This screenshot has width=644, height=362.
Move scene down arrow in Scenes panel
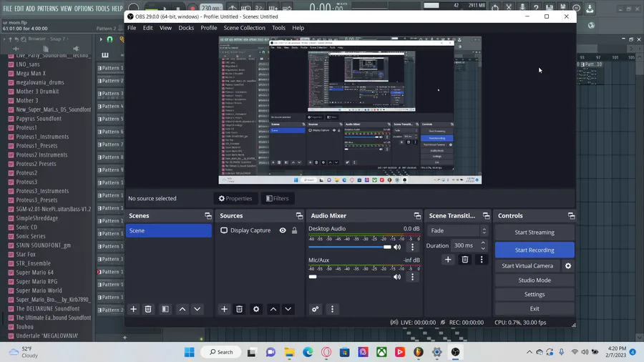197,309
